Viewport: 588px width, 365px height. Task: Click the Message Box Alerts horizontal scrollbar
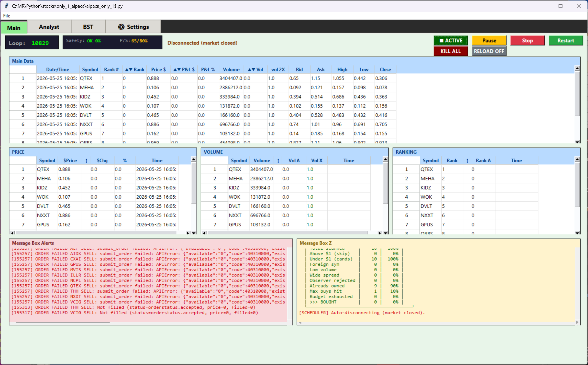click(x=63, y=323)
